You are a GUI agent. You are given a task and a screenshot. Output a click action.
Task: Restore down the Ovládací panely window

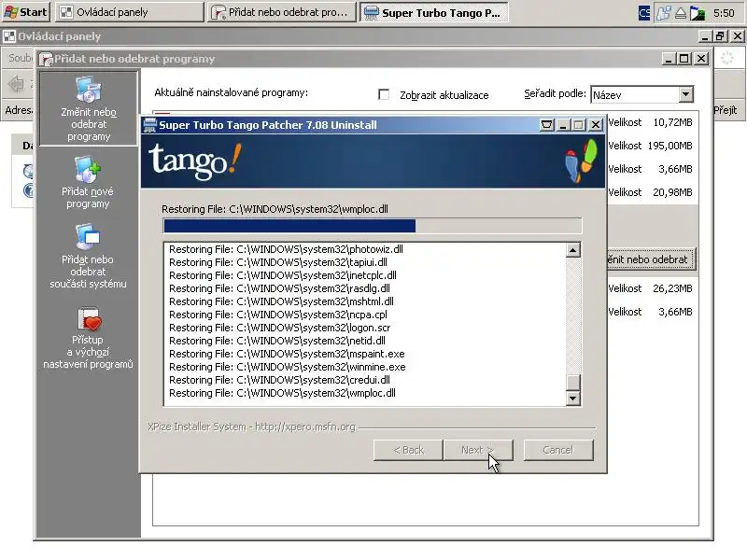(x=720, y=36)
